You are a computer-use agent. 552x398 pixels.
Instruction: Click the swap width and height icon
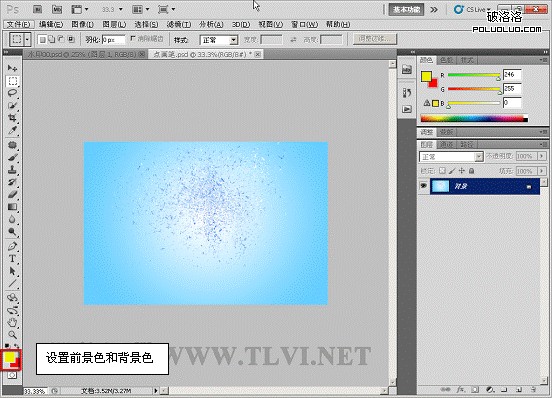pyautogui.click(x=293, y=40)
